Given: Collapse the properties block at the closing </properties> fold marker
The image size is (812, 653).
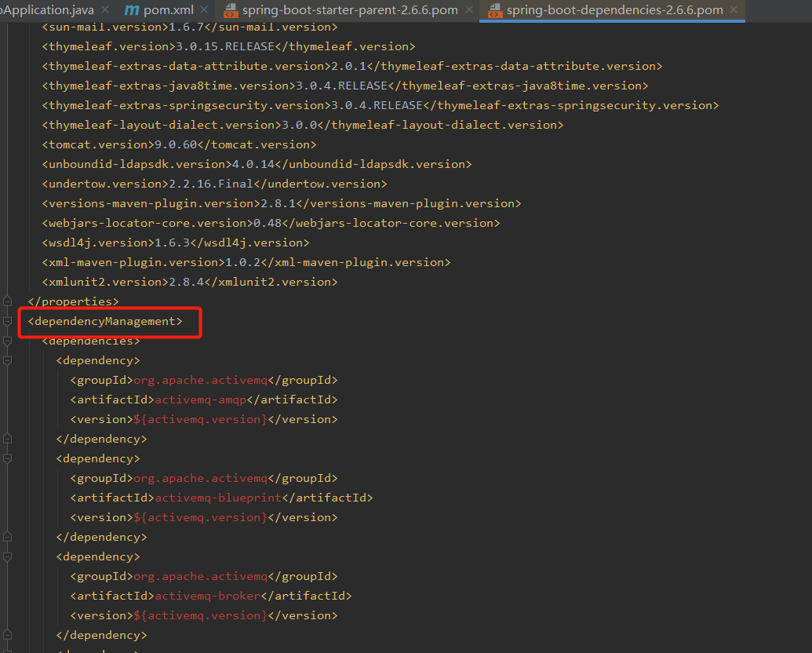Looking at the screenshot, I should (7, 301).
